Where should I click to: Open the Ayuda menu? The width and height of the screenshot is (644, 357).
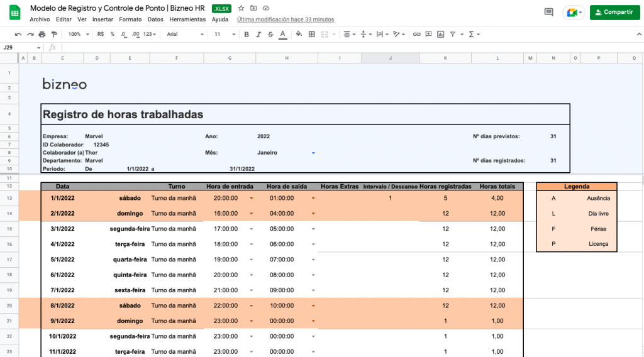point(220,19)
